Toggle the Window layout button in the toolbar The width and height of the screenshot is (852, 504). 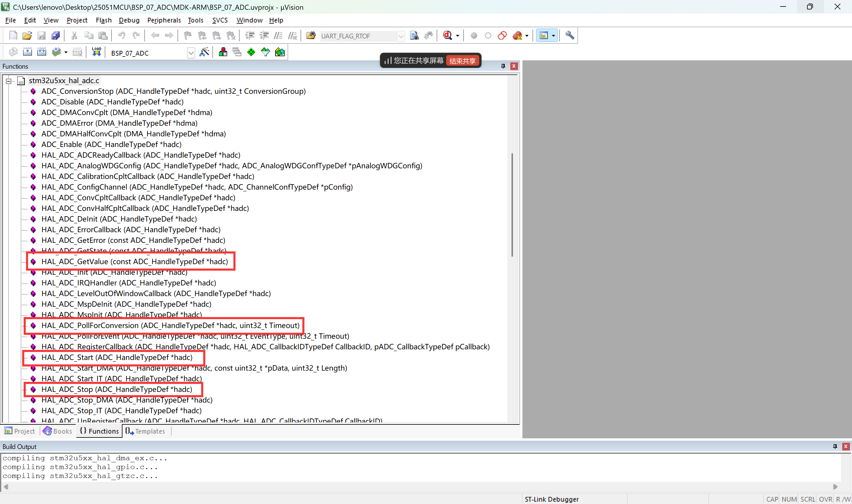(544, 35)
